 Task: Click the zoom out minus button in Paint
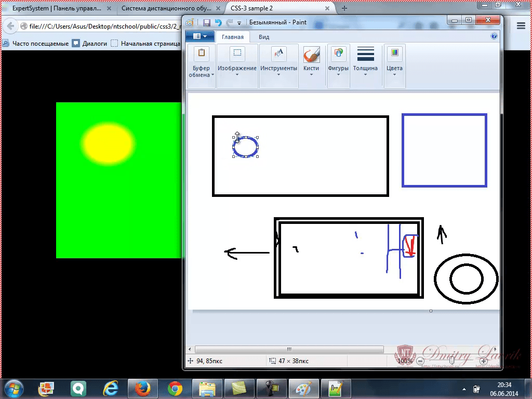(420, 362)
